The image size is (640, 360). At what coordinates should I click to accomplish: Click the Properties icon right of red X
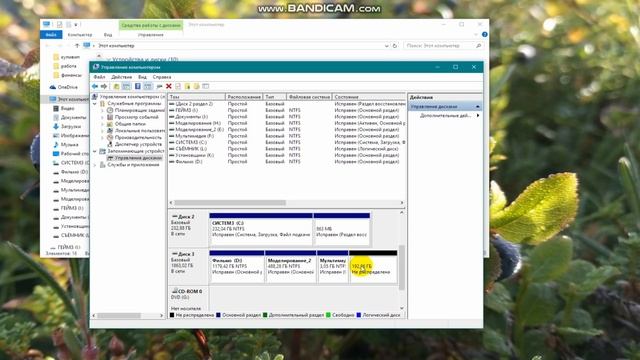pos(178,86)
